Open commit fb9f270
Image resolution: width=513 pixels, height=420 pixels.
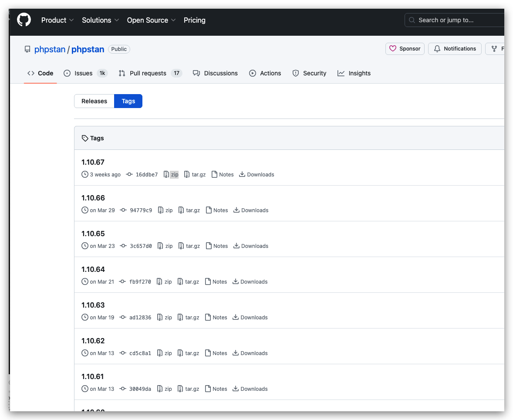(x=135, y=281)
